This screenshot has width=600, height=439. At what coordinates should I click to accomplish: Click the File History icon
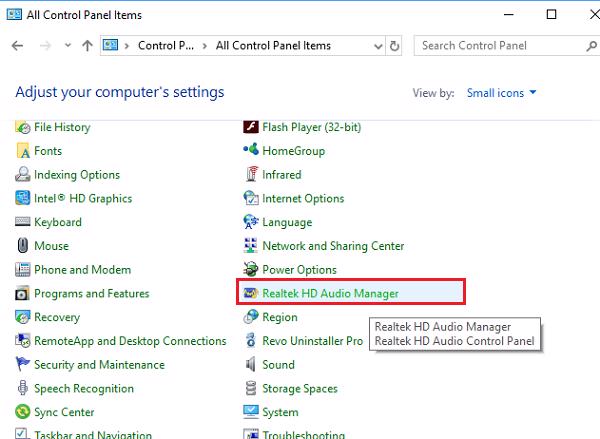tap(23, 127)
